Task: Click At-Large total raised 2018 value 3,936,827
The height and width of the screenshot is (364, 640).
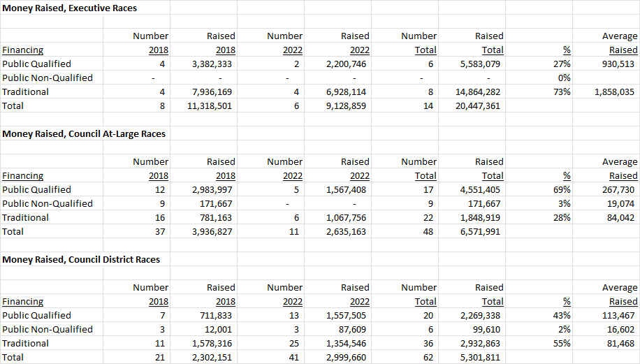Action: (212, 232)
